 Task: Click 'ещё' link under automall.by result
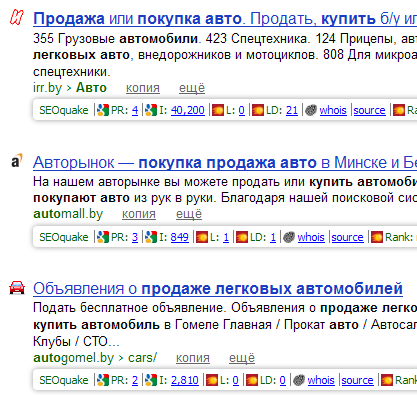click(189, 214)
